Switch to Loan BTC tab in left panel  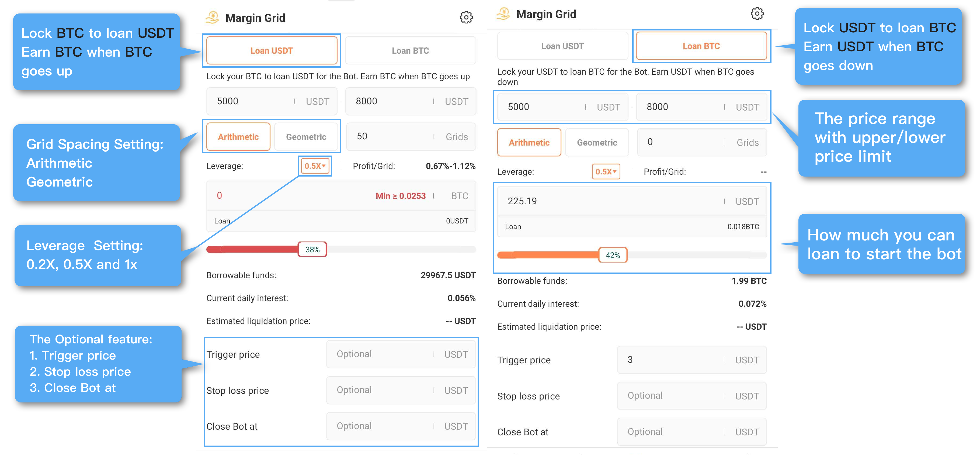coord(410,51)
